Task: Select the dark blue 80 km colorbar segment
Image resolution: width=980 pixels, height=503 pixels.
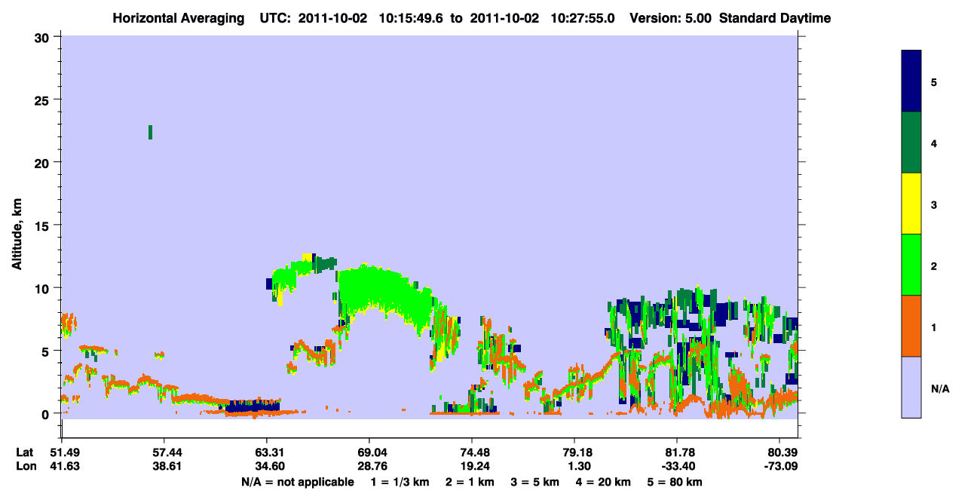Action: click(x=911, y=81)
